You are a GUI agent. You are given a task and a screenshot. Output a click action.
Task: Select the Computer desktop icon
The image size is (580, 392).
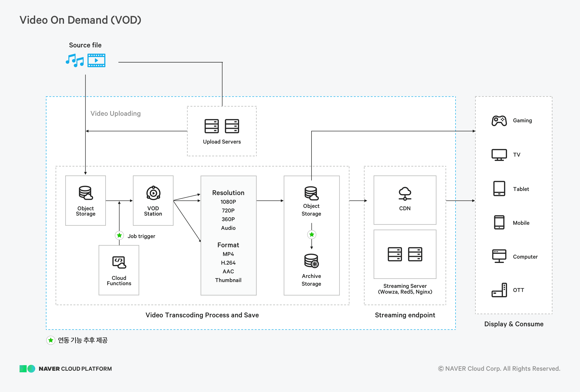point(499,256)
